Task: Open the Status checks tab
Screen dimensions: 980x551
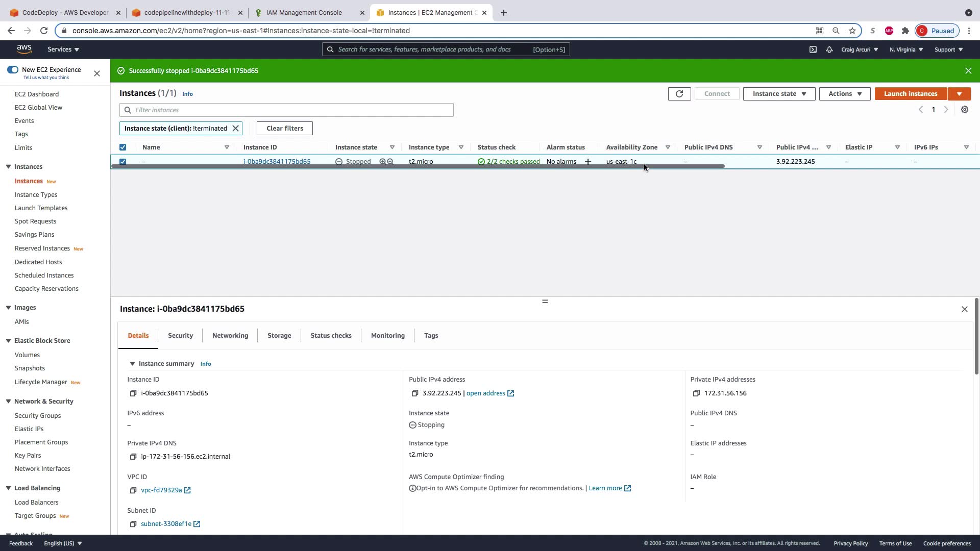Action: click(331, 336)
